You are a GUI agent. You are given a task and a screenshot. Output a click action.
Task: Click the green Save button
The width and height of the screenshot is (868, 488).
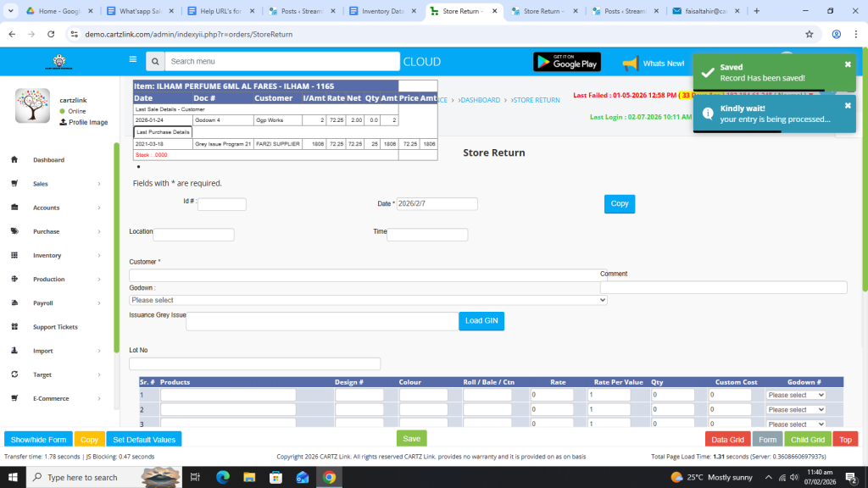point(411,439)
